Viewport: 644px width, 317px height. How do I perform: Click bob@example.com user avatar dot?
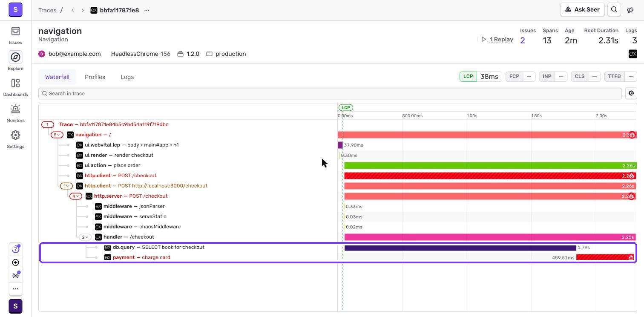pos(42,54)
